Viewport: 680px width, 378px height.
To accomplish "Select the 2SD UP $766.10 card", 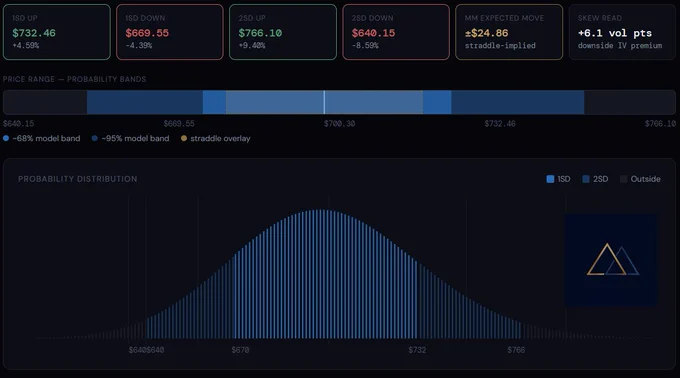I will (x=283, y=32).
